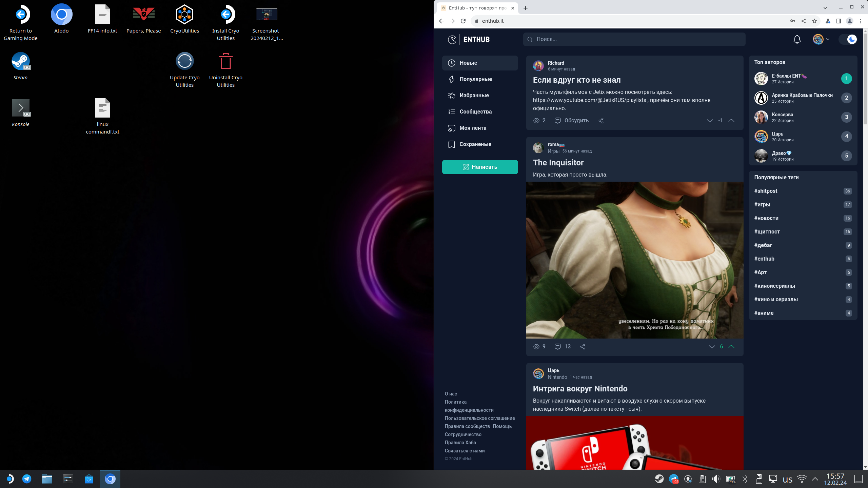Open The Inquisitor post image
Image resolution: width=868 pixels, height=488 pixels.
pos(635,260)
